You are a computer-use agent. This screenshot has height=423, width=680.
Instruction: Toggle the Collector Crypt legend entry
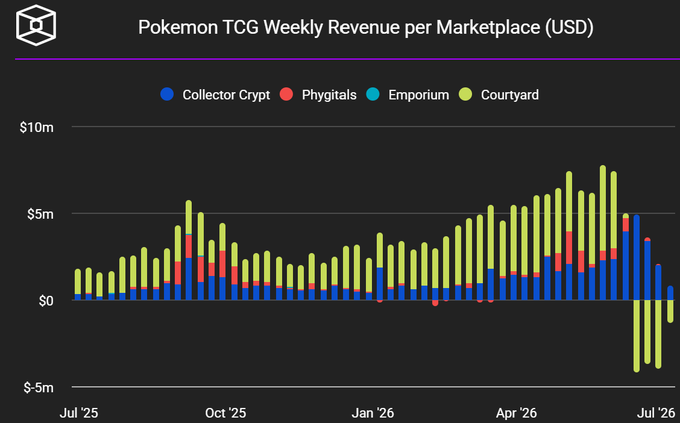215,95
